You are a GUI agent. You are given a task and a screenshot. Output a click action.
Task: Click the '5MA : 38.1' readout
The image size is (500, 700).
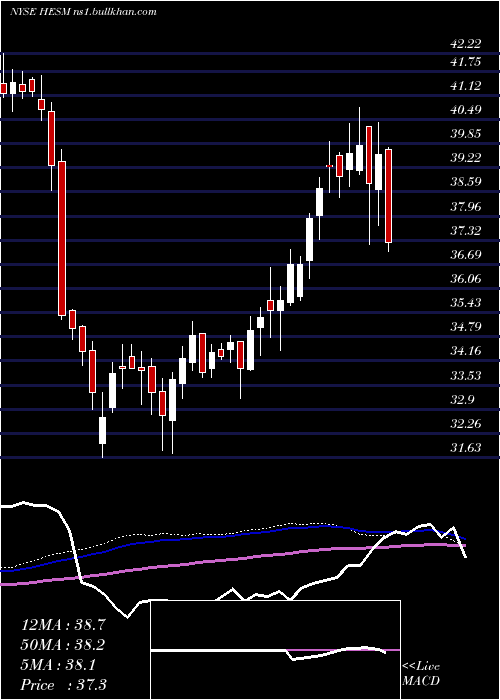tap(58, 665)
